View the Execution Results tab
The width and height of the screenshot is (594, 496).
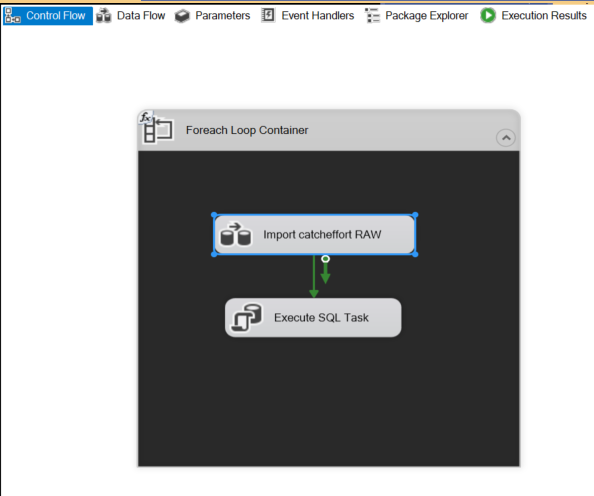click(533, 16)
